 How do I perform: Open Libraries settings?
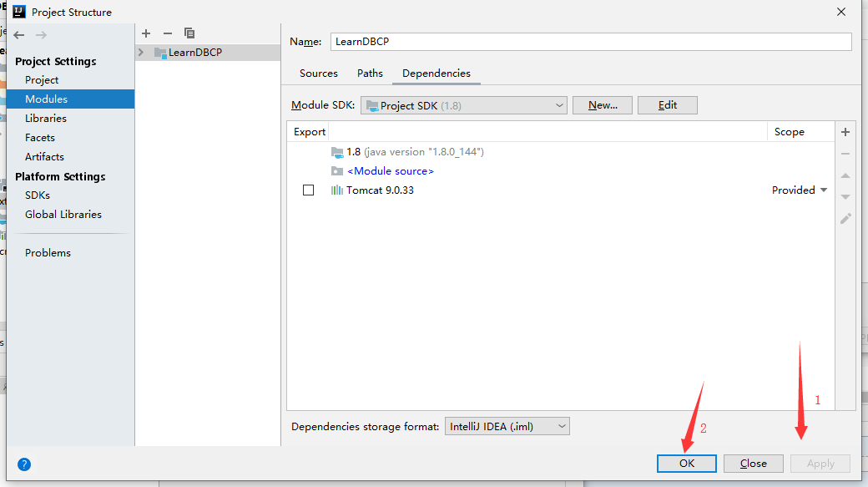(45, 119)
